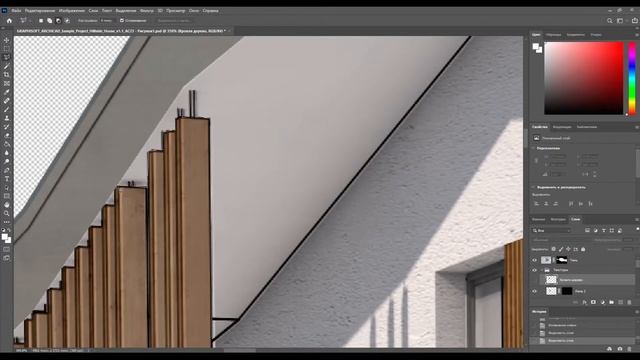Add a layer mask from Layers panel bottom

pyautogui.click(x=593, y=302)
